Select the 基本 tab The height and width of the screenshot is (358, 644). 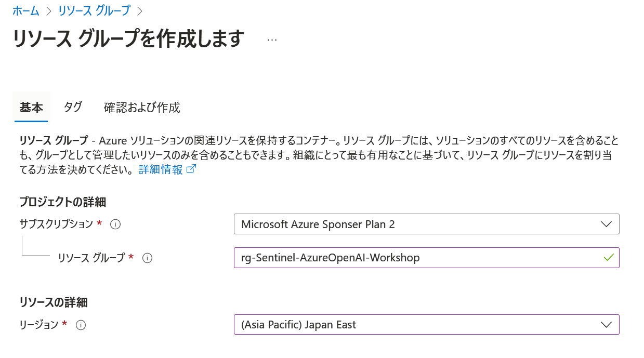tap(31, 108)
